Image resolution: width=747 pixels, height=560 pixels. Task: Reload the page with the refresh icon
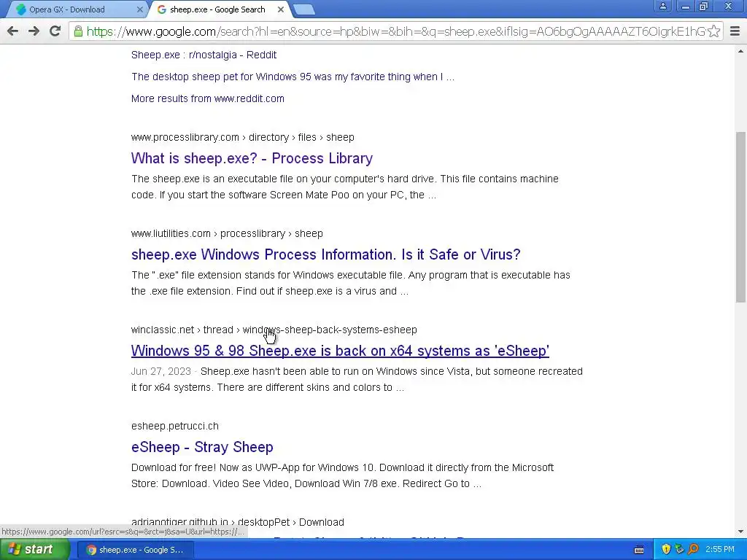pyautogui.click(x=55, y=31)
